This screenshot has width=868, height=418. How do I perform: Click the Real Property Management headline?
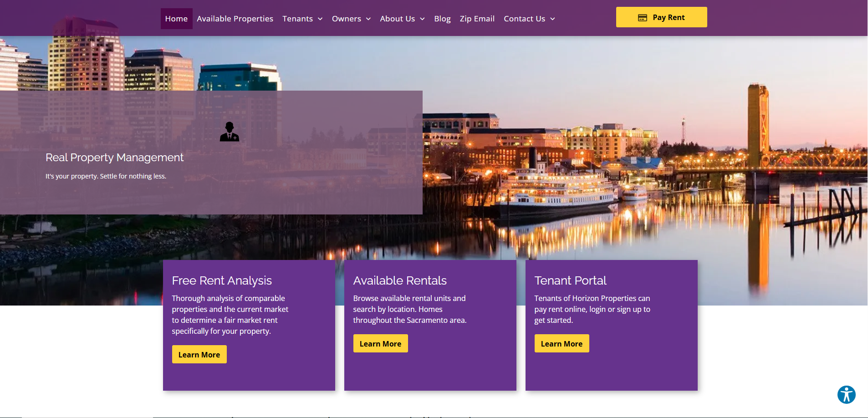click(x=114, y=158)
